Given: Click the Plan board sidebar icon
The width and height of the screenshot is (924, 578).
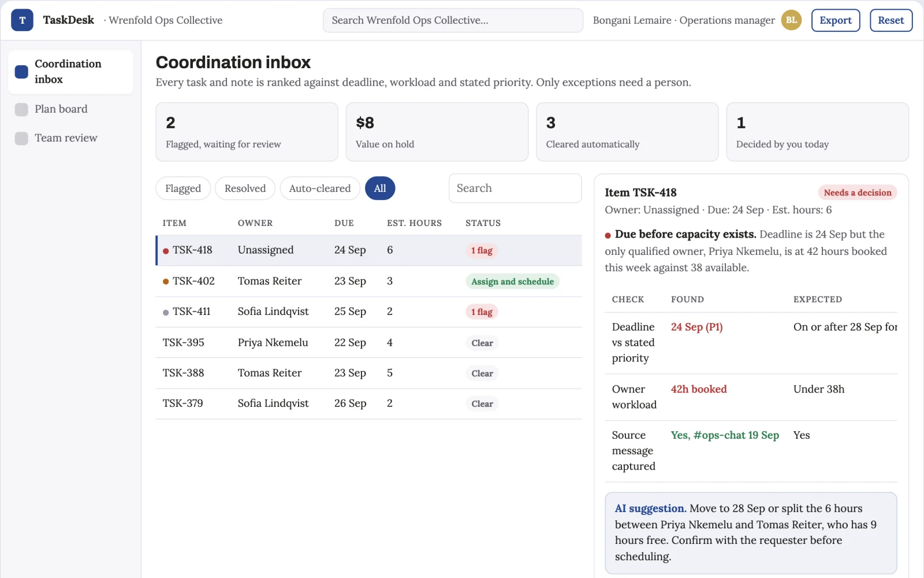Looking at the screenshot, I should tap(21, 109).
